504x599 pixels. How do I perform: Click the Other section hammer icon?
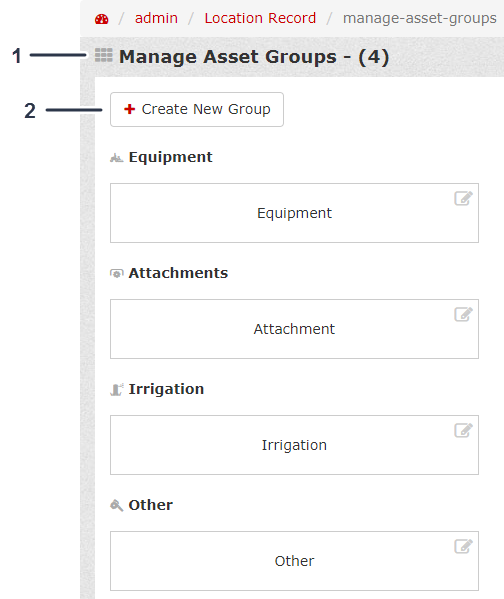tap(117, 505)
